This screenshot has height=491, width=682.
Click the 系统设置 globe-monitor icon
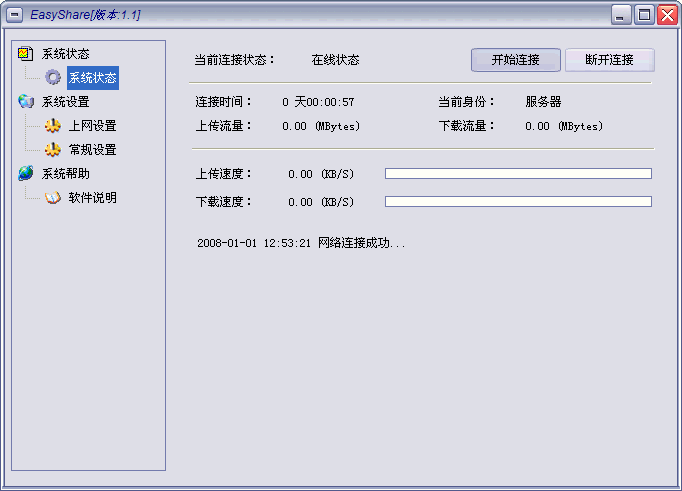pos(26,101)
